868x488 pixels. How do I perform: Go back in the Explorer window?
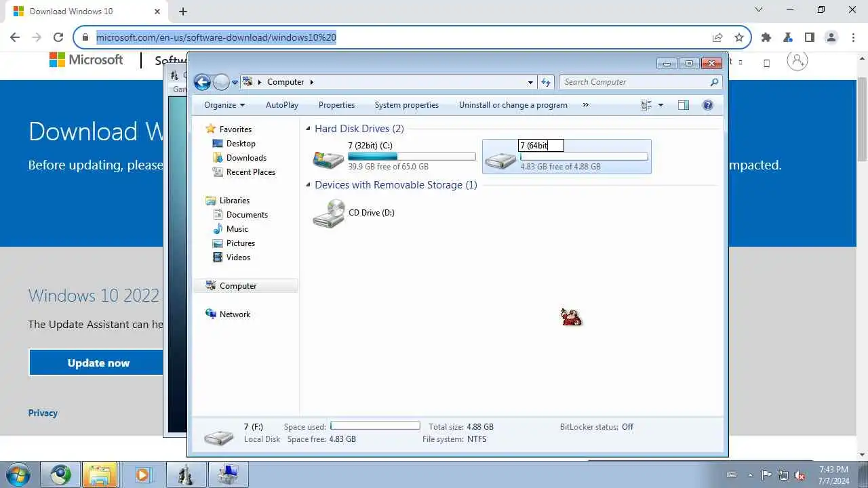202,82
